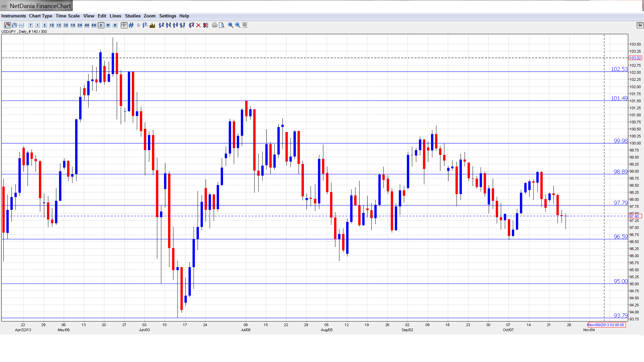The height and width of the screenshot is (362, 644).
Task: Click the 103.02 price level marker
Action: (635, 58)
